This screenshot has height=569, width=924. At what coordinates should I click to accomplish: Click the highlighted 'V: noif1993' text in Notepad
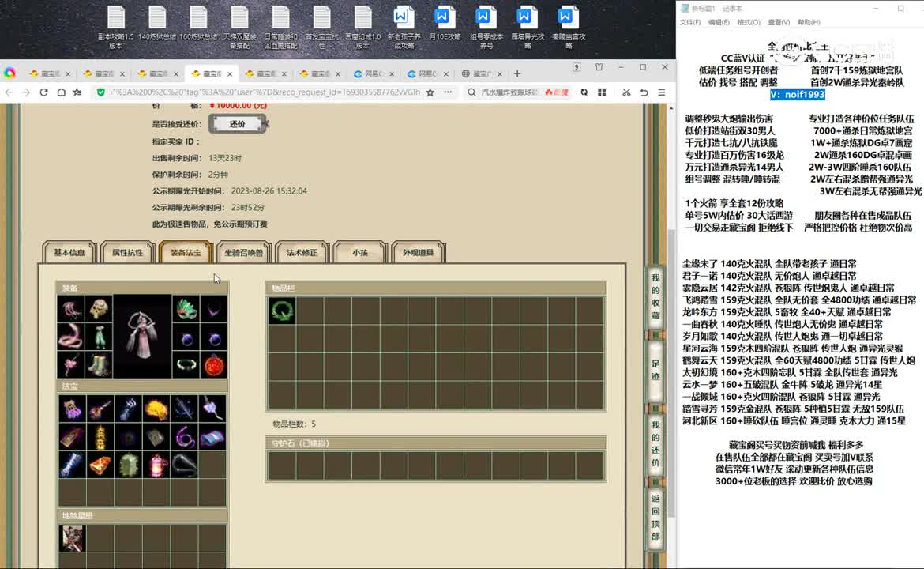tap(798, 94)
